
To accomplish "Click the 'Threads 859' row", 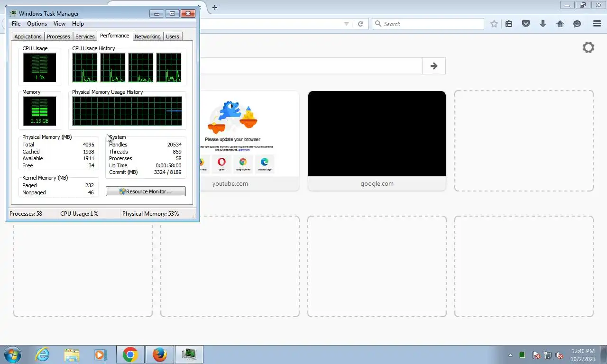I will click(145, 152).
